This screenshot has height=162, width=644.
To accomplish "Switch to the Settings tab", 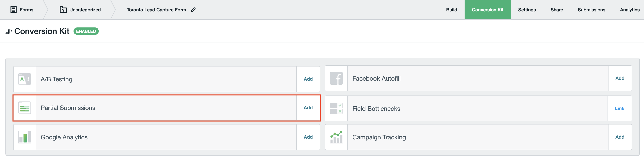I will 527,10.
